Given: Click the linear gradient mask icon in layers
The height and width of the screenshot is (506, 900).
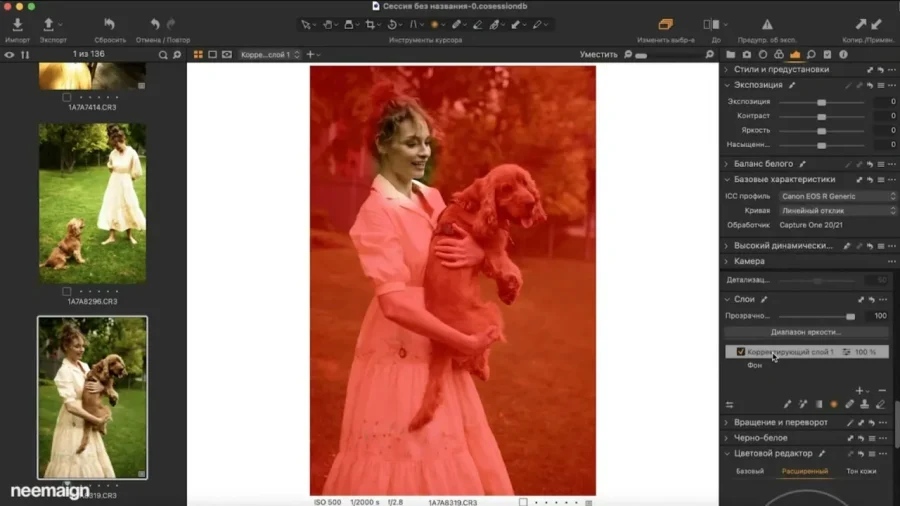Looking at the screenshot, I should (x=819, y=404).
